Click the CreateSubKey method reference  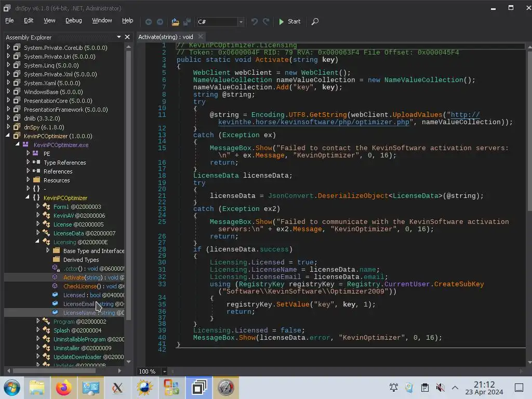[459, 284]
